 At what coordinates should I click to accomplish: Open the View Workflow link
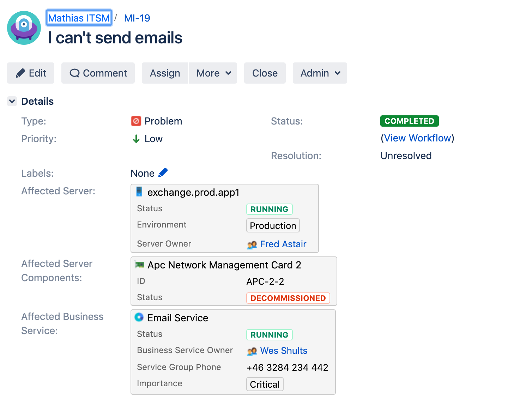(417, 138)
